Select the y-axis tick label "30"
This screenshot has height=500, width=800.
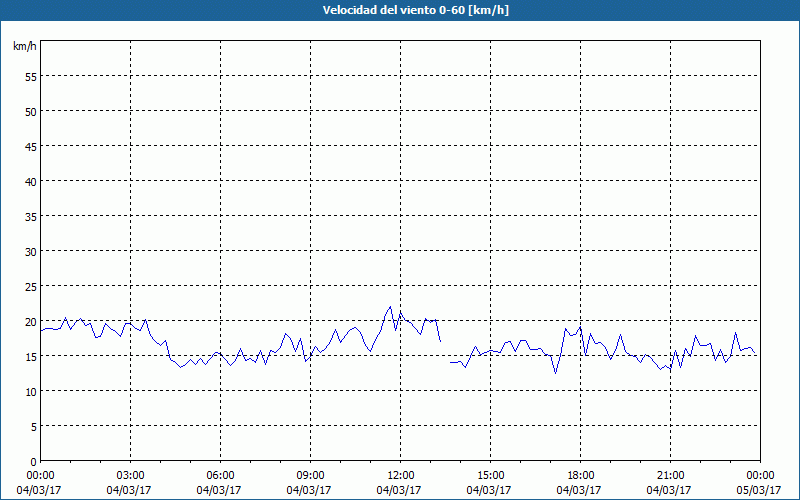[31, 252]
